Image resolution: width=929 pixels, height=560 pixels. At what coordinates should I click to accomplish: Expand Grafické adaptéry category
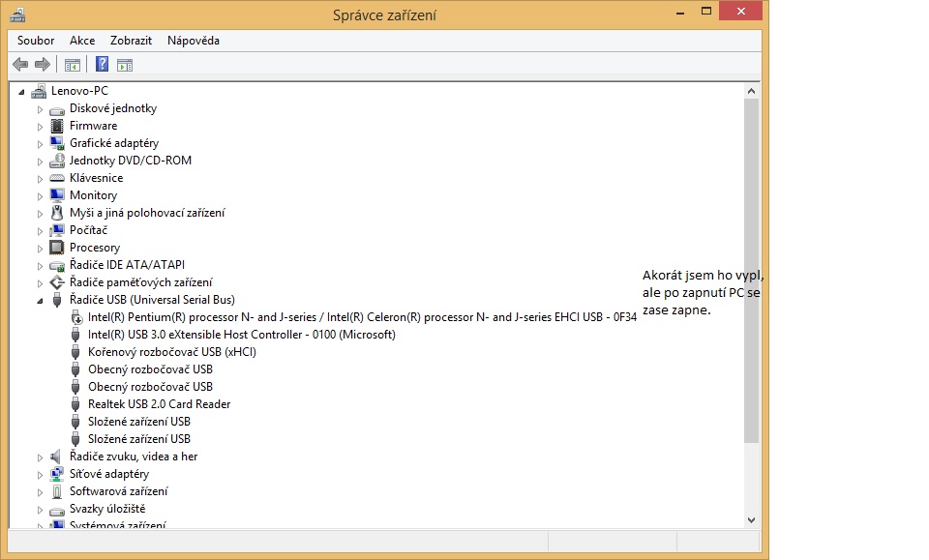click(41, 144)
